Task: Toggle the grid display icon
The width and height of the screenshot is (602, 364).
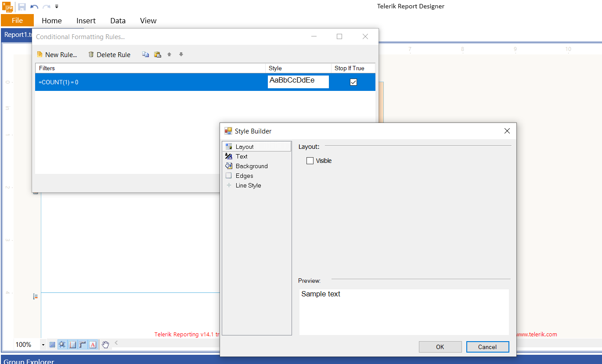Action: pos(52,345)
